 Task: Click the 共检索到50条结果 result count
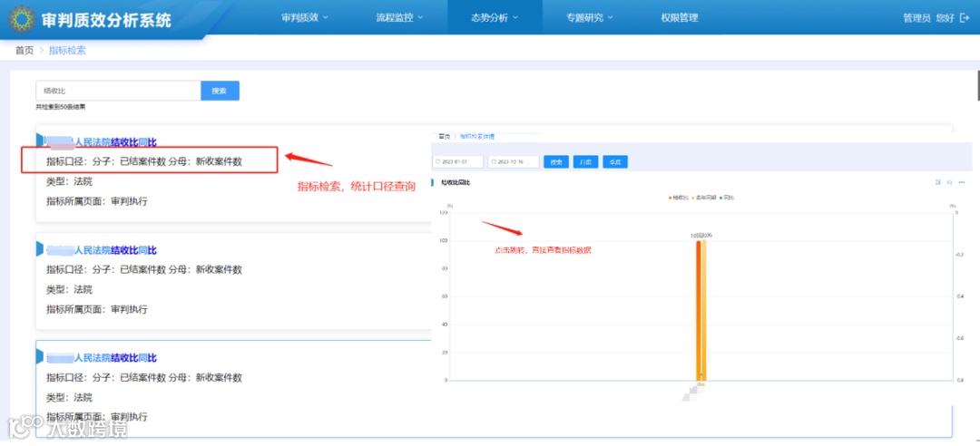click(x=61, y=107)
